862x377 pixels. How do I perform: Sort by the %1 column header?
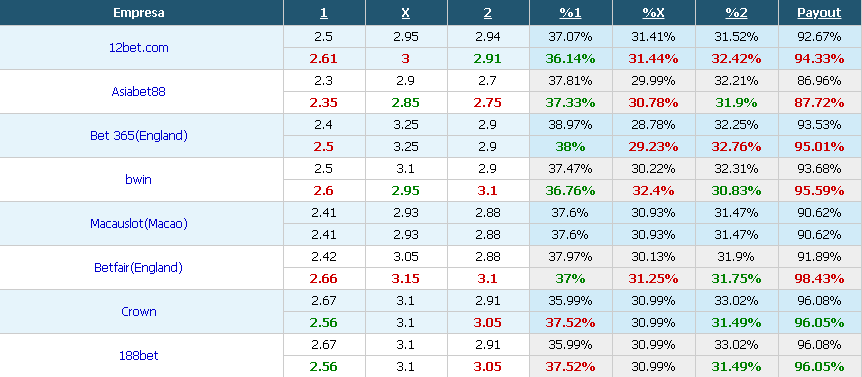coord(570,13)
